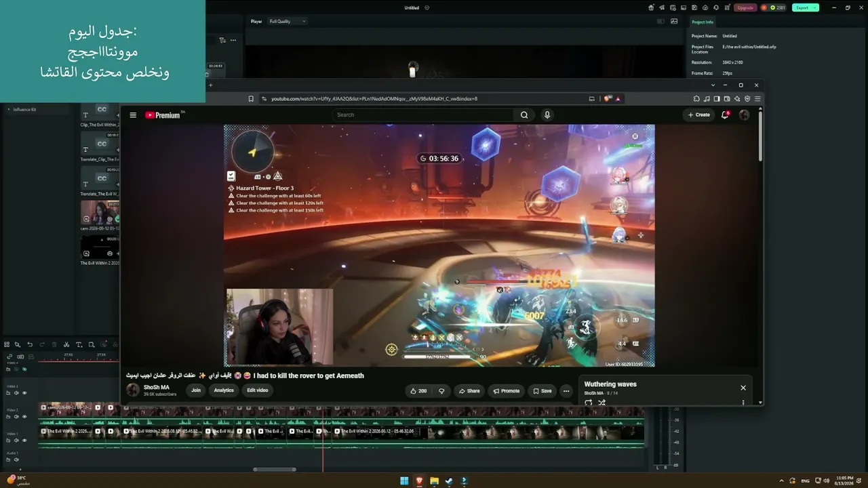This screenshot has width=868, height=488.
Task: Open the taskbar weather widget showing 38°C
Action: click(x=18, y=481)
